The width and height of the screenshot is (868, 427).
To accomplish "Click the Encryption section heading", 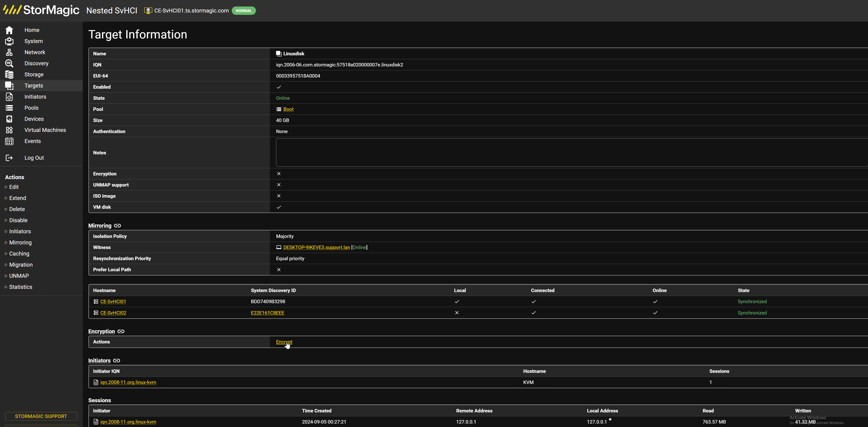I will click(x=102, y=332).
